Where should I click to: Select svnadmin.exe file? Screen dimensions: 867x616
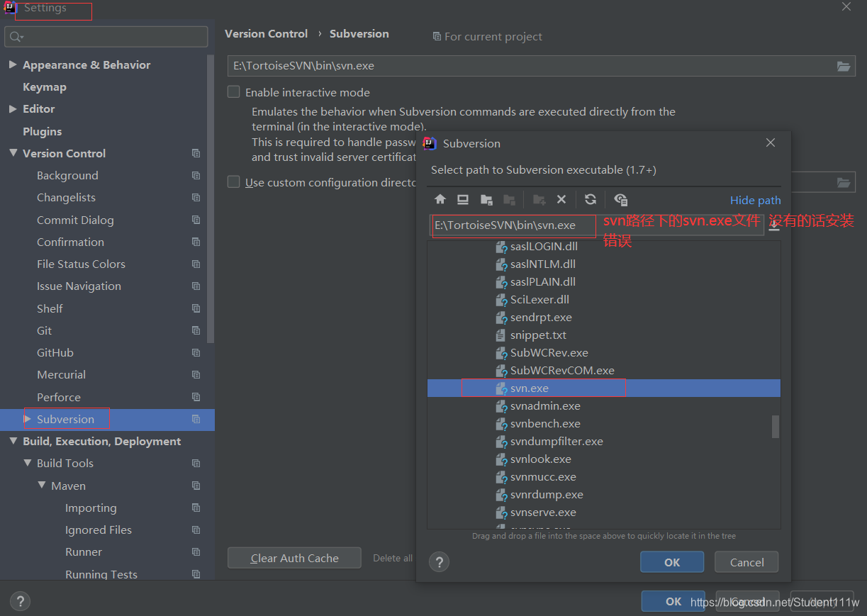point(545,405)
